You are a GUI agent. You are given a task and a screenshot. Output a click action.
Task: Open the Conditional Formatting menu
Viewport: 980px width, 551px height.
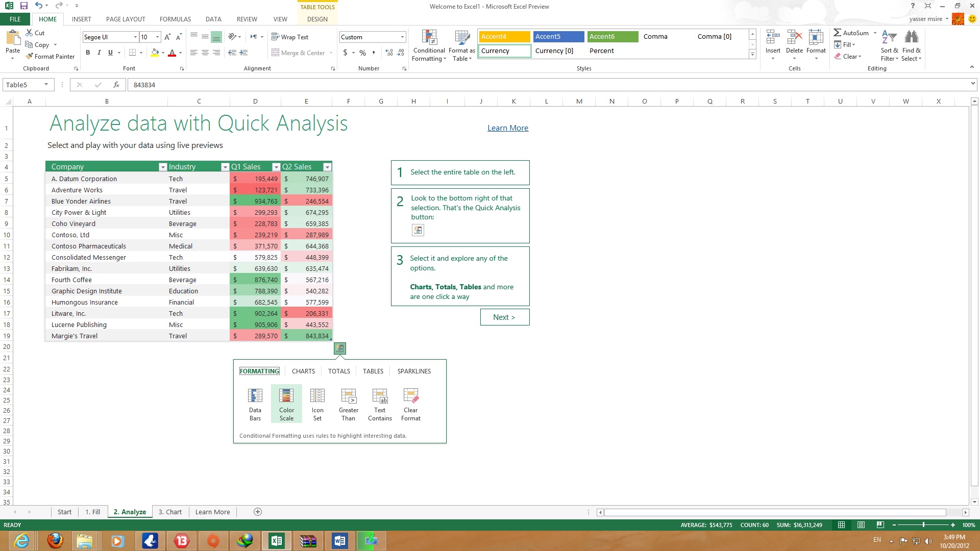429,45
